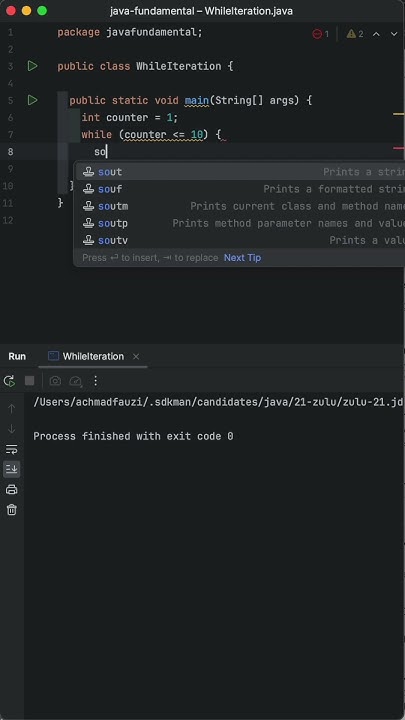405x720 pixels.
Task: Open the Run tool window label
Action: [17, 356]
